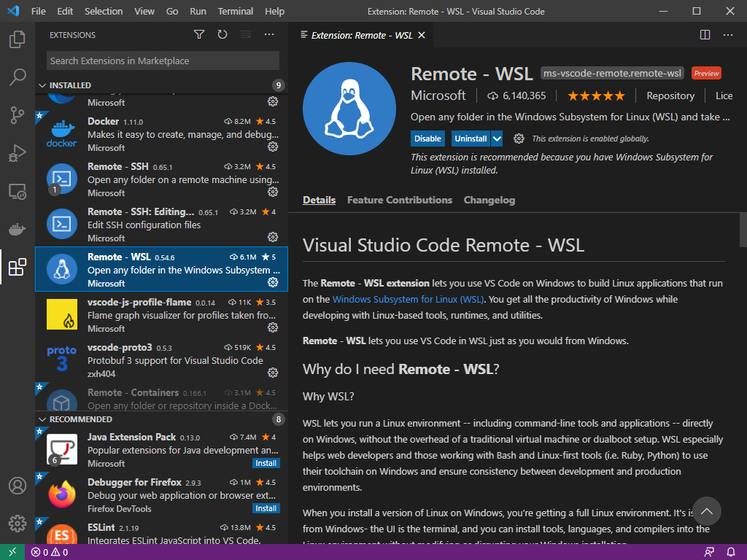Image resolution: width=747 pixels, height=560 pixels.
Task: Open the Terminal menu
Action: tap(236, 11)
